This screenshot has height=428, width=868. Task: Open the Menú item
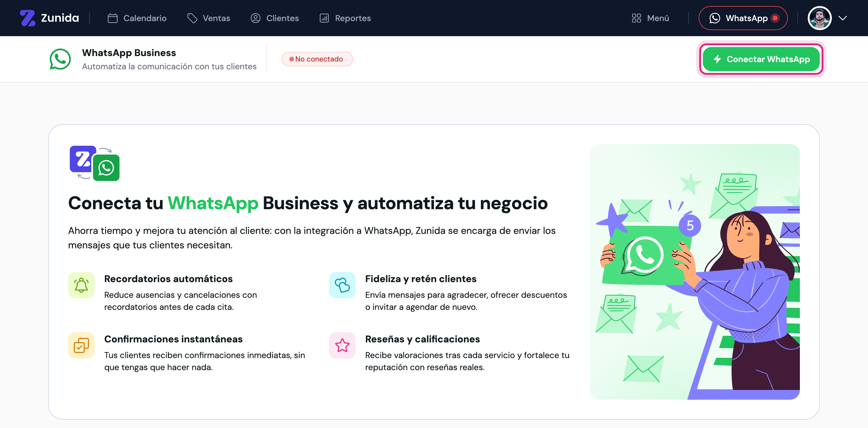point(650,18)
